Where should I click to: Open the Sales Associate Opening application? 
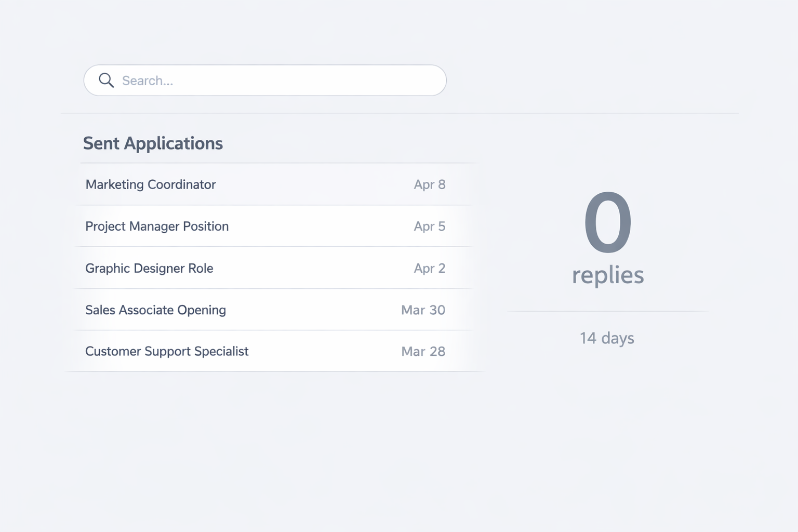pyautogui.click(x=155, y=310)
